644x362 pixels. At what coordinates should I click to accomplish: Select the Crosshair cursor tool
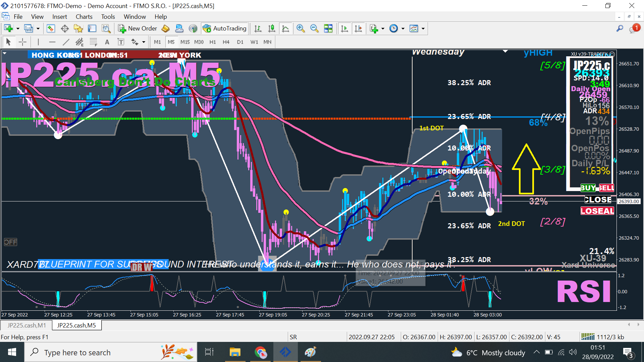tap(22, 42)
